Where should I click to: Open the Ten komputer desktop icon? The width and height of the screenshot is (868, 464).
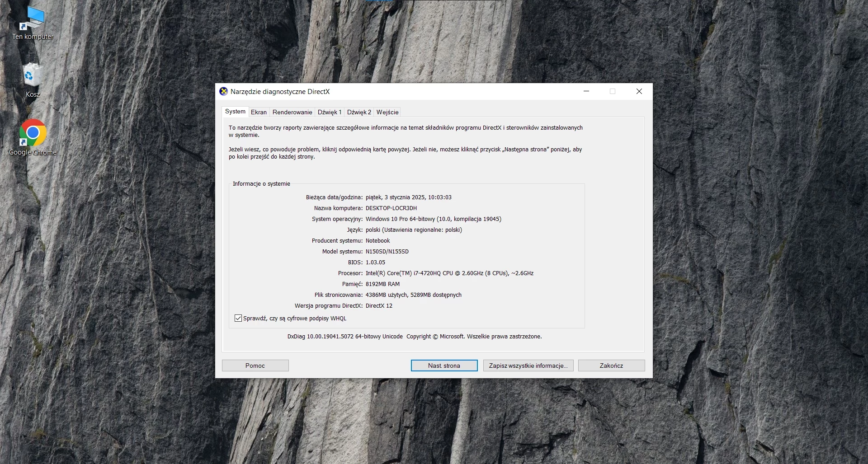coord(33,23)
